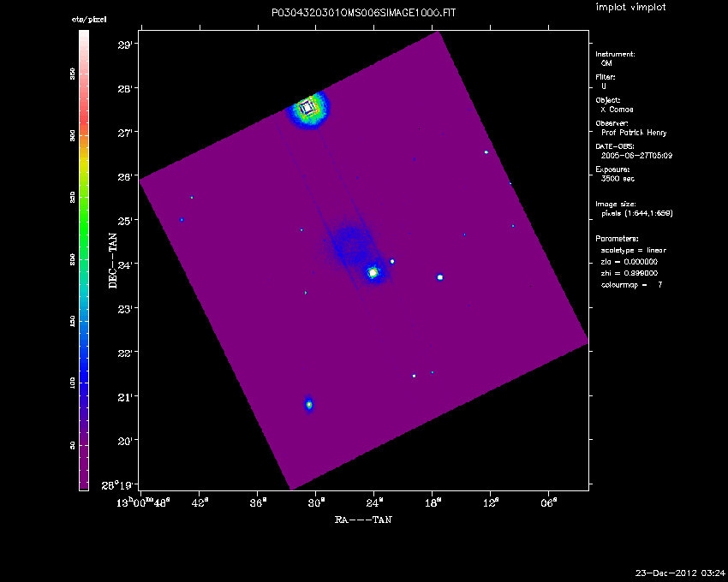Select the DEC--TAN axis title
This screenshot has height=582, width=728.
113,260
